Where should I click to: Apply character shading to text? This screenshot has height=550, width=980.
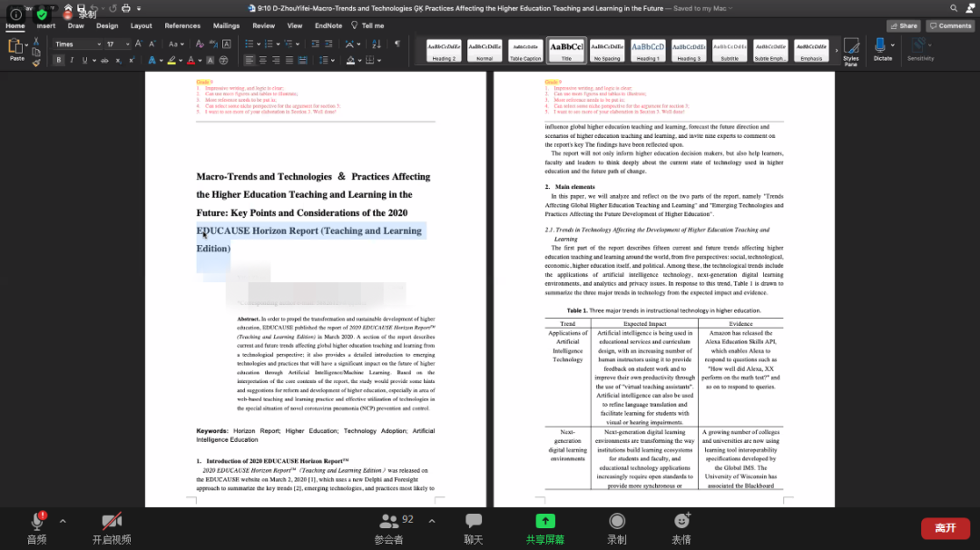[x=210, y=61]
